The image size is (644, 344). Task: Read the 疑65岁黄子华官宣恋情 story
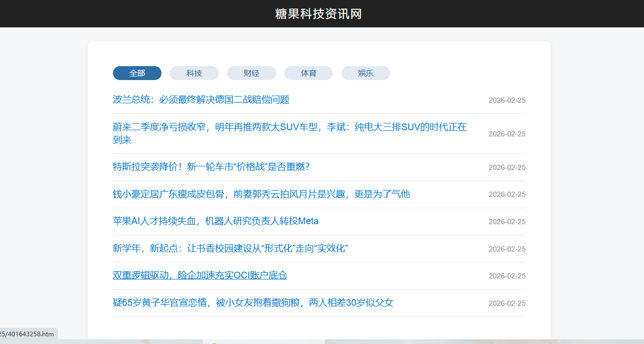tap(253, 303)
